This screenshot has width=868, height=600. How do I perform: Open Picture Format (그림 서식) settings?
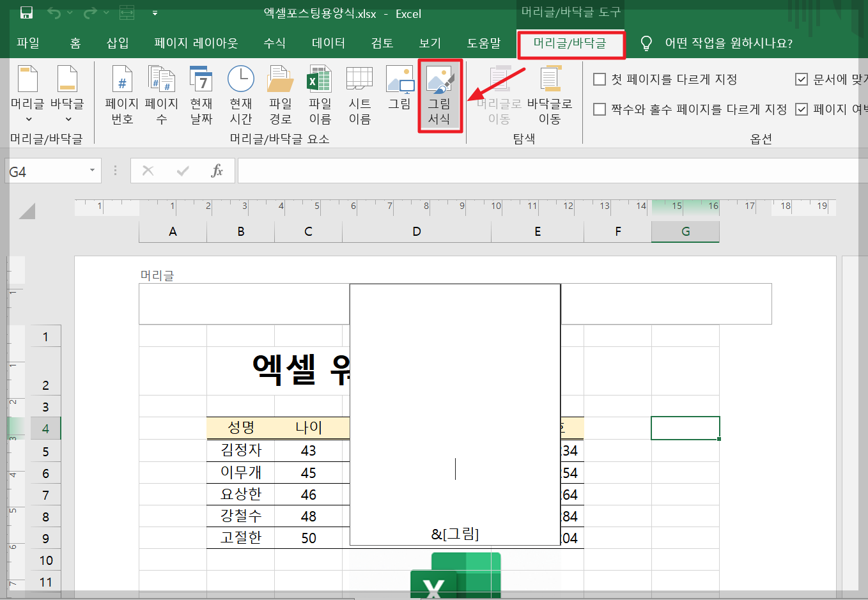[440, 93]
